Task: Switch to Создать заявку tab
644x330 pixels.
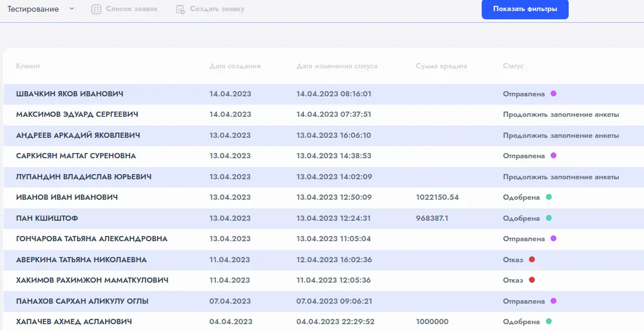Action: 217,9
